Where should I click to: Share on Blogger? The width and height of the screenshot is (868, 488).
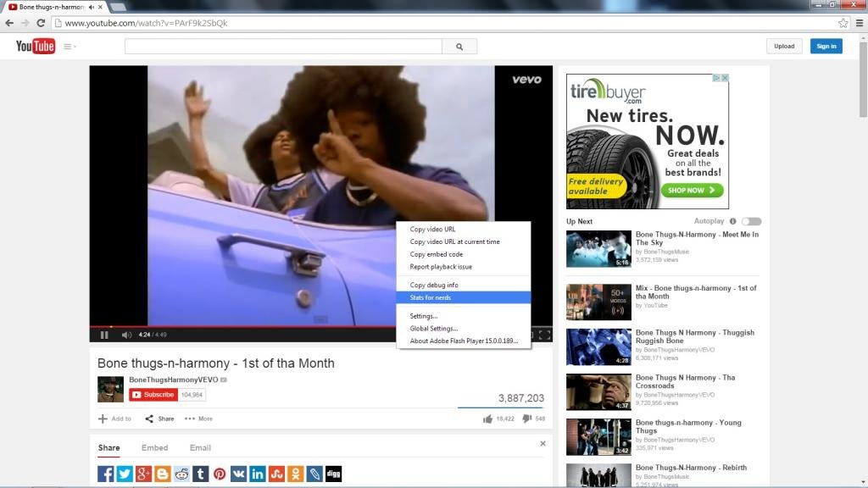(163, 474)
